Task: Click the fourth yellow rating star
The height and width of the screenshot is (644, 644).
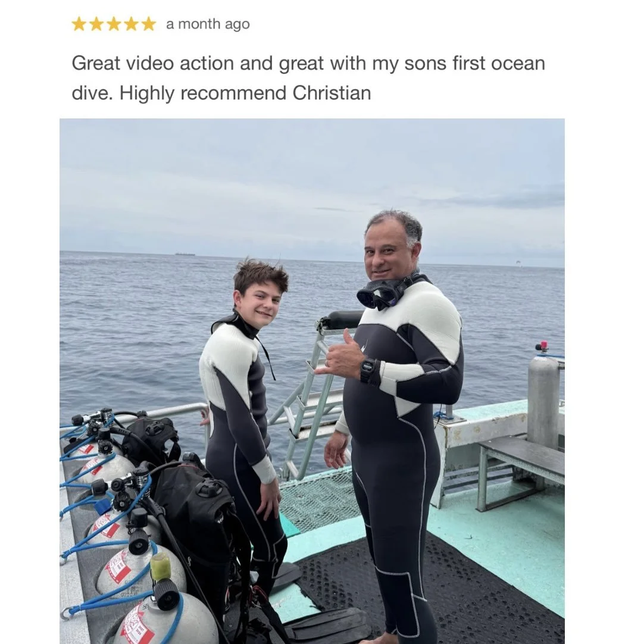Action: 132,24
